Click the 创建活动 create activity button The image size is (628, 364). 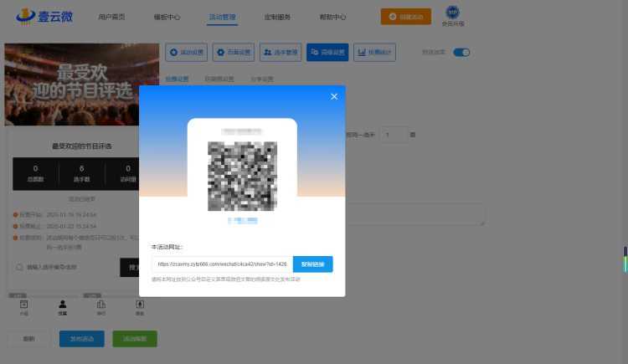point(406,17)
